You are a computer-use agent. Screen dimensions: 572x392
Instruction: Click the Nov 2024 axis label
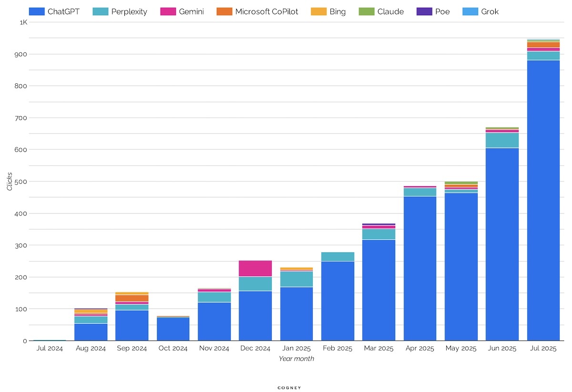click(x=214, y=349)
